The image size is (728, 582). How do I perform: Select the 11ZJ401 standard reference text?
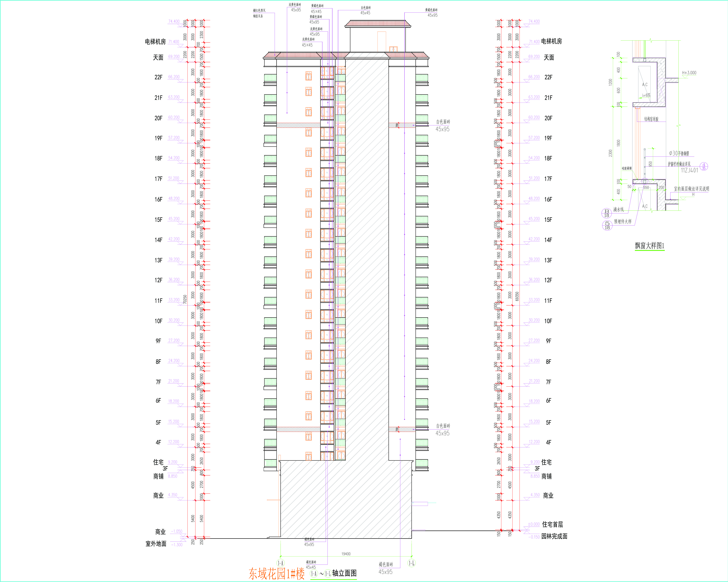click(689, 171)
